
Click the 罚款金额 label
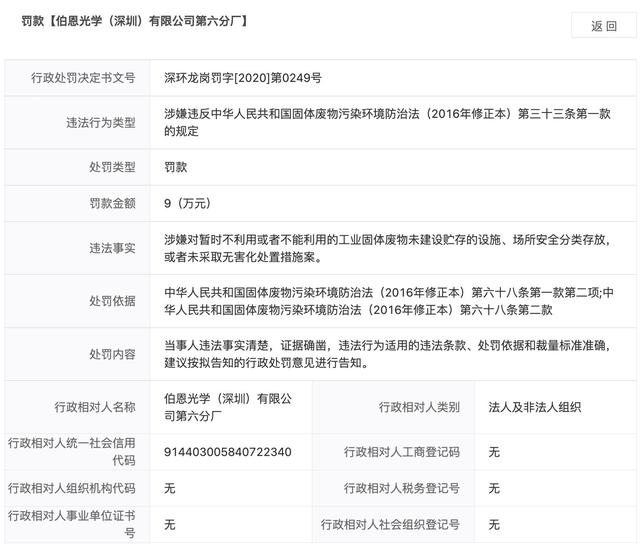(x=112, y=203)
